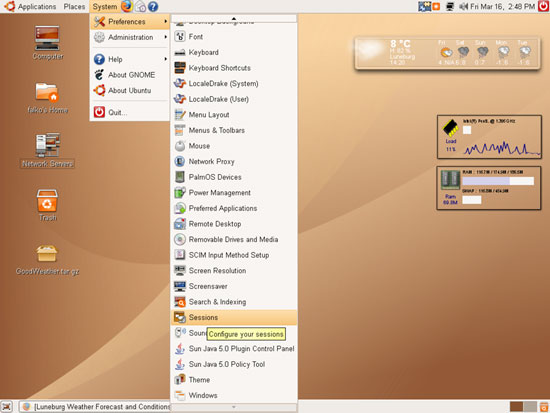Open LocaleDrake (User) entry
The image size is (550, 413).
click(234, 99)
